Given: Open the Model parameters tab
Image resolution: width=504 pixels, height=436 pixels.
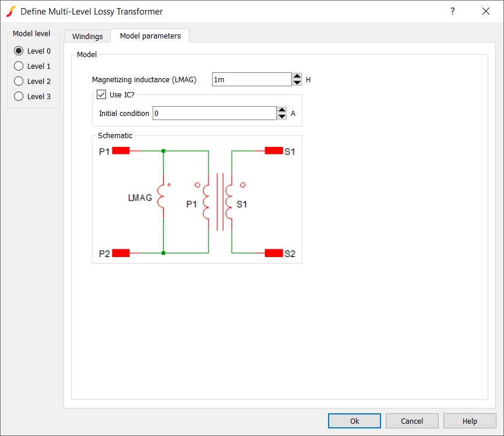Looking at the screenshot, I should pos(150,36).
